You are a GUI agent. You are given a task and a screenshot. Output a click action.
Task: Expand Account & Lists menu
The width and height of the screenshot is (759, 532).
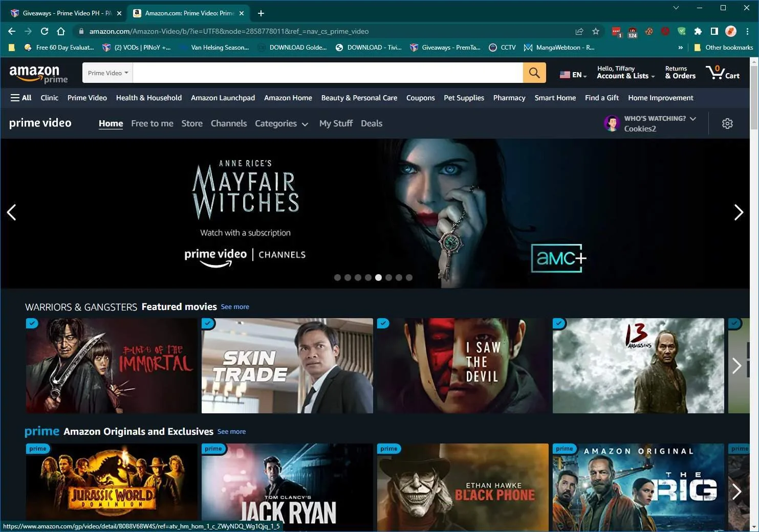(x=625, y=72)
